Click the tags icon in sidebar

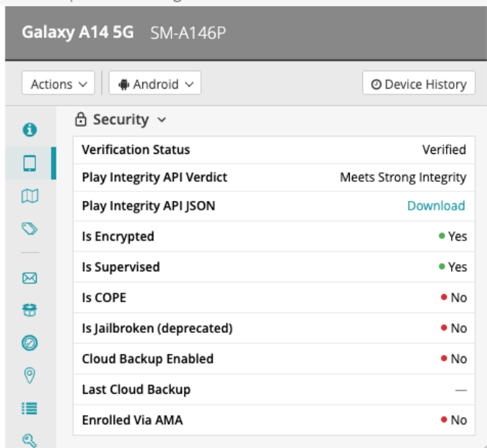point(29,229)
